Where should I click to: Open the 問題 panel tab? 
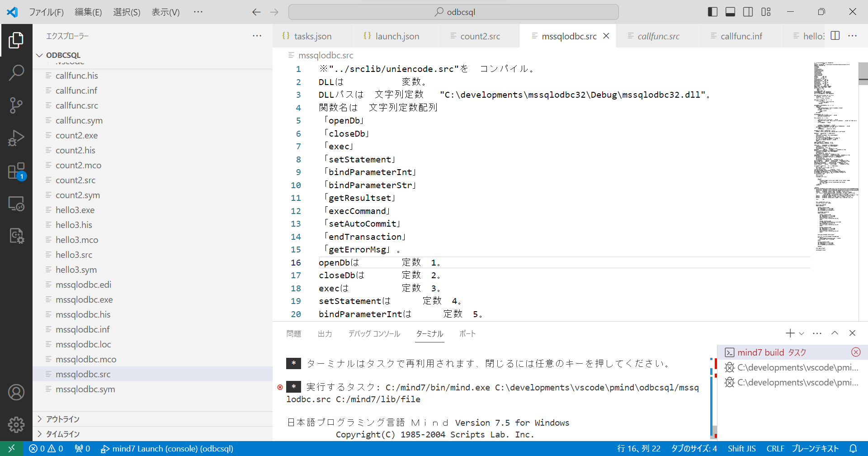click(294, 334)
